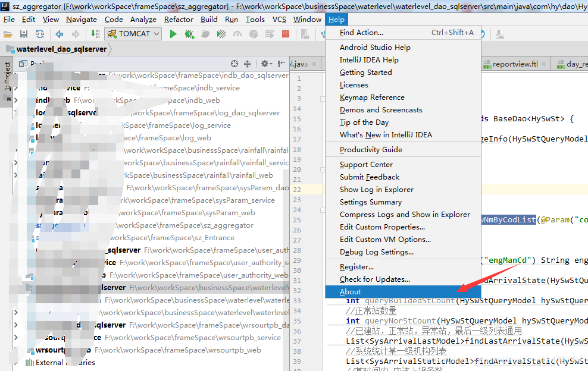This screenshot has width=588, height=371.
Task: Select Debug Log Settings... item
Action: [x=403, y=252]
